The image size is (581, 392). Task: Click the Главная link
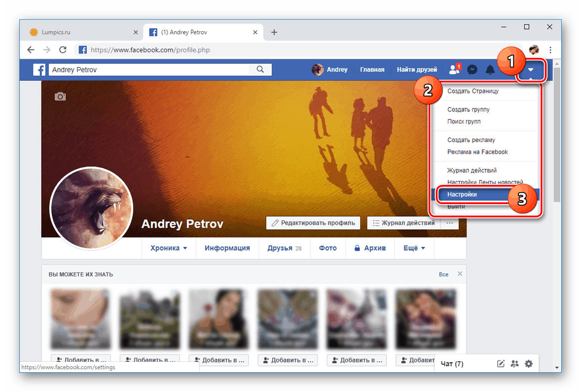pos(372,70)
